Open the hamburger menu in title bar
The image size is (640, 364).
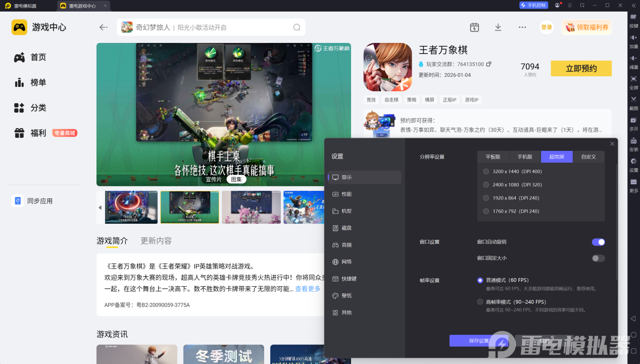(570, 5)
